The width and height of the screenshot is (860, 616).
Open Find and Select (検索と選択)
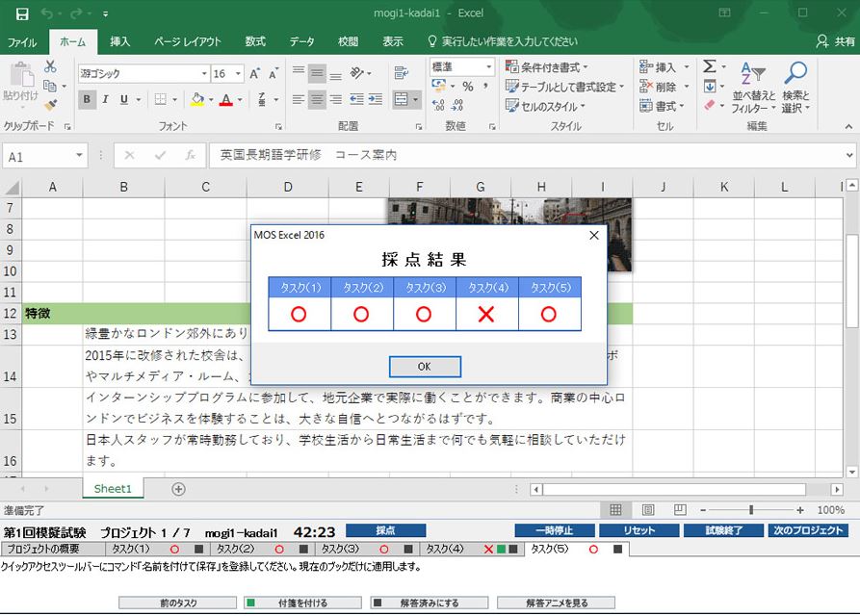tap(795, 88)
